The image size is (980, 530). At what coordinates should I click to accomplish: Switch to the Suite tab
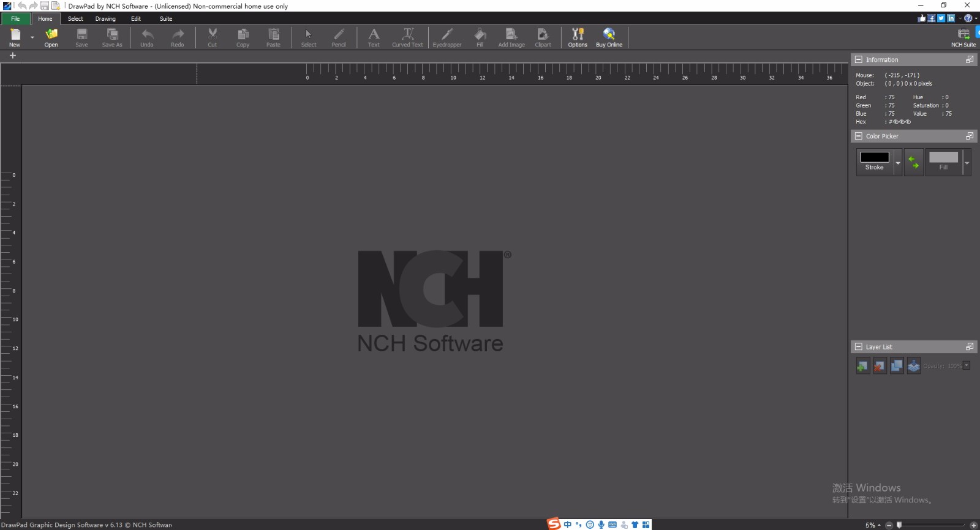coord(166,18)
